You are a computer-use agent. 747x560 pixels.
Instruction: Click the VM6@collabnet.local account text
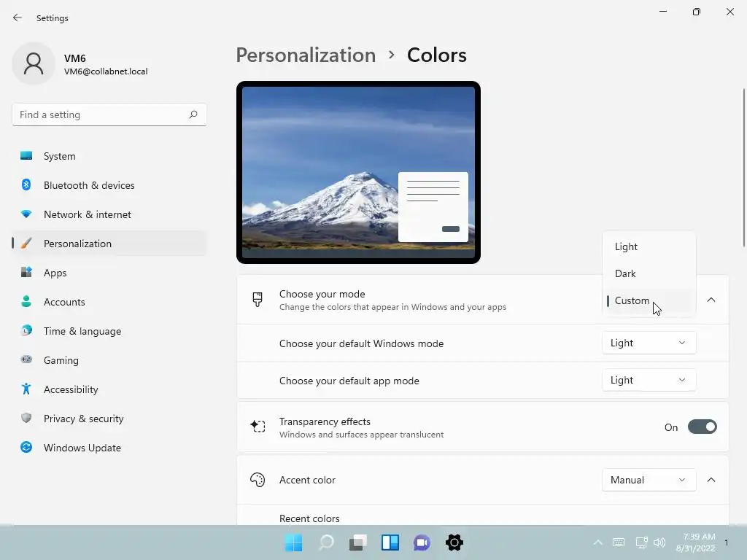106,71
